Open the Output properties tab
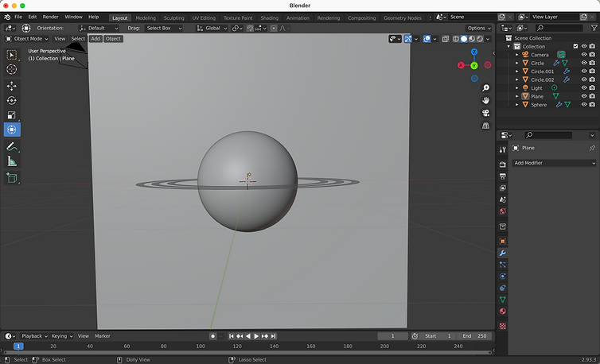This screenshot has width=600, height=364. [x=503, y=176]
